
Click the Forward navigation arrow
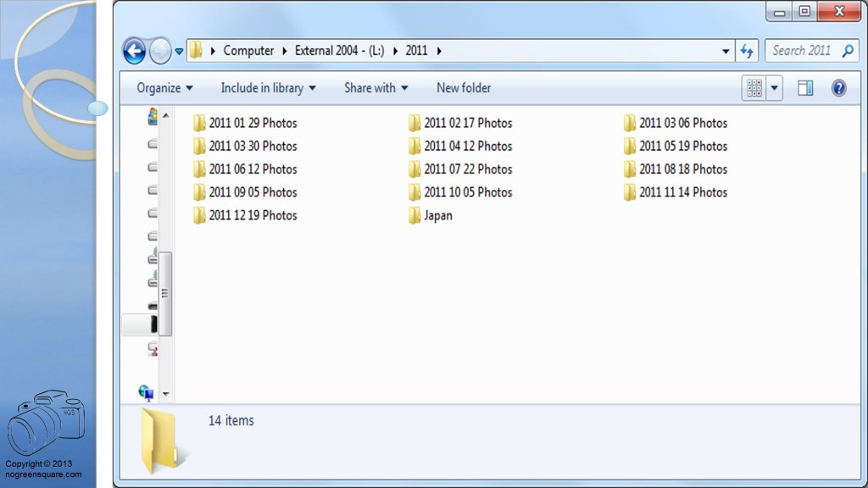(x=160, y=51)
